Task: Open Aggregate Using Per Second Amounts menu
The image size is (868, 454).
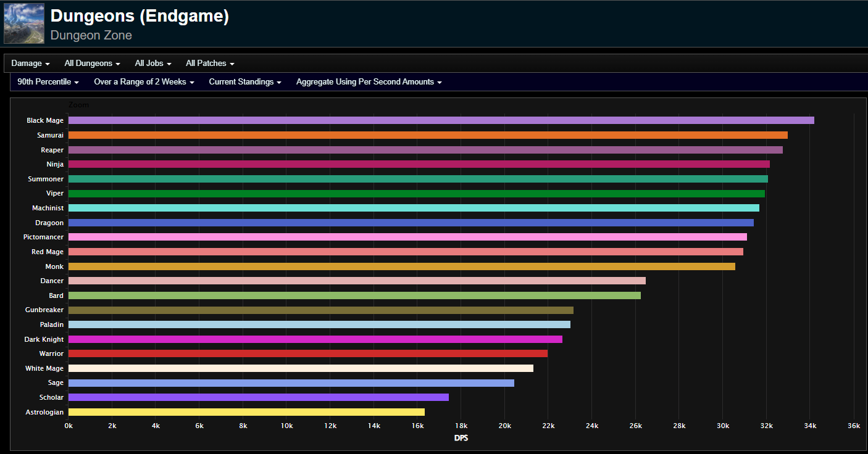Action: pyautogui.click(x=369, y=82)
